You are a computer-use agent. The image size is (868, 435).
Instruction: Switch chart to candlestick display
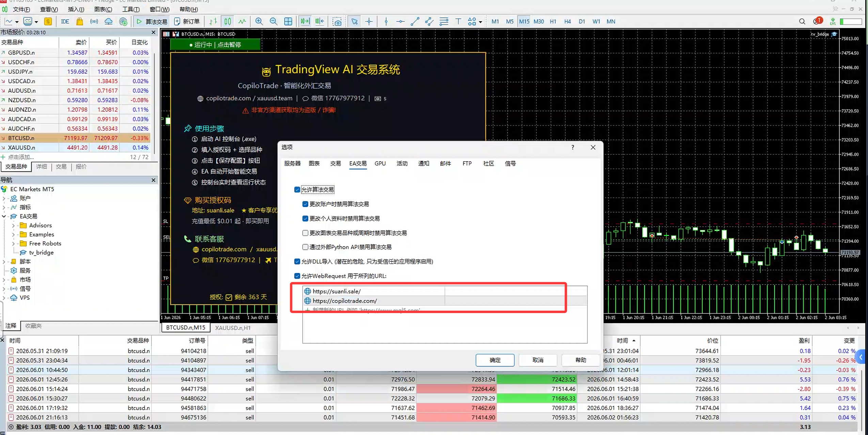click(227, 21)
